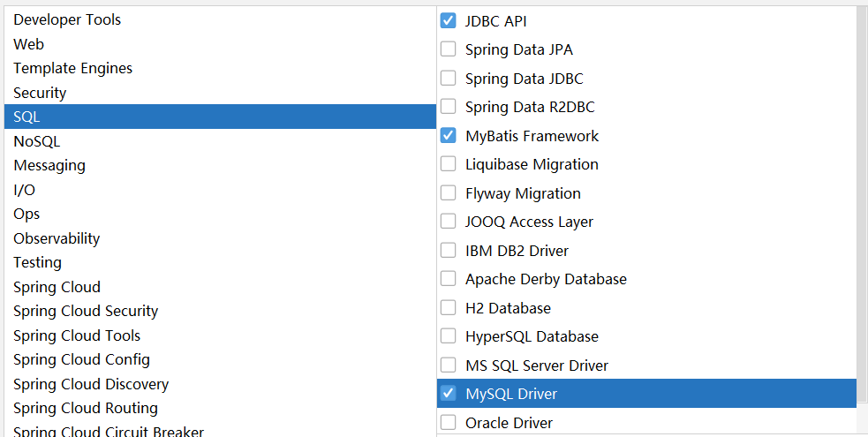Select the I/O category
868x437 pixels.
[221, 190]
